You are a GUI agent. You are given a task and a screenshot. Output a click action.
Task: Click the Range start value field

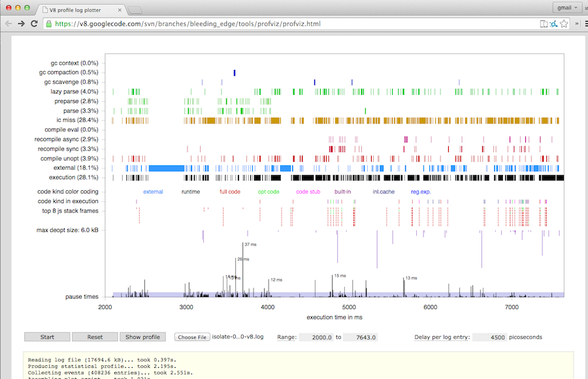pyautogui.click(x=315, y=337)
